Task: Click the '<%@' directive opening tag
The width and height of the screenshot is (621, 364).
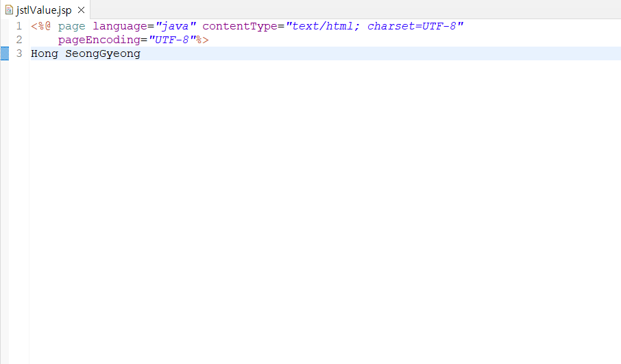Action: click(41, 26)
